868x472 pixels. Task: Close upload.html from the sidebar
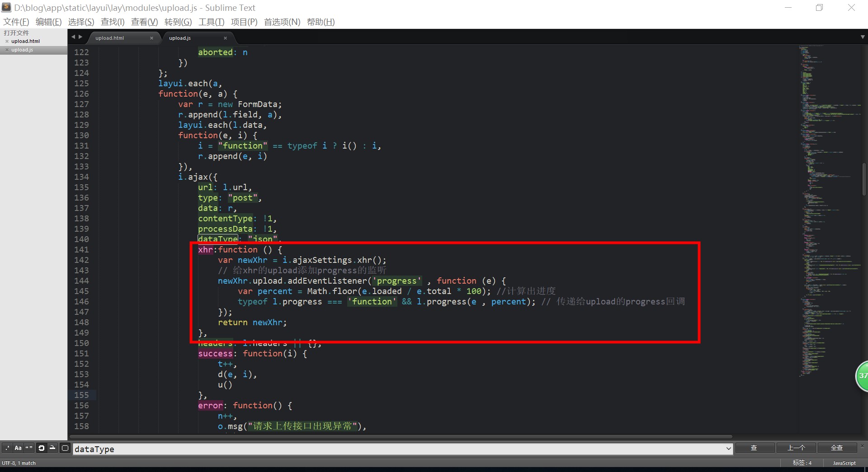7,41
